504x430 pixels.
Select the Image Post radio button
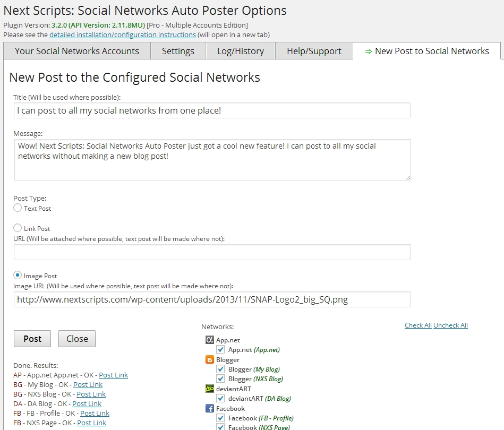(18, 275)
